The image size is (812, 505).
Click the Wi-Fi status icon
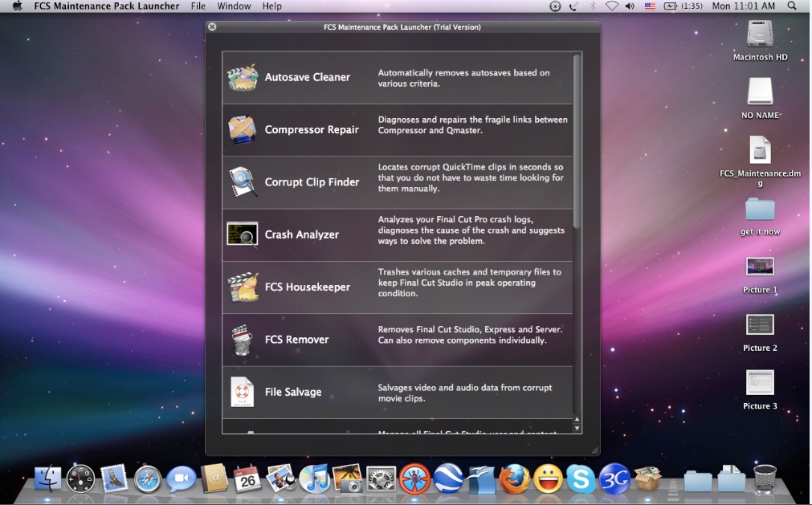point(611,6)
